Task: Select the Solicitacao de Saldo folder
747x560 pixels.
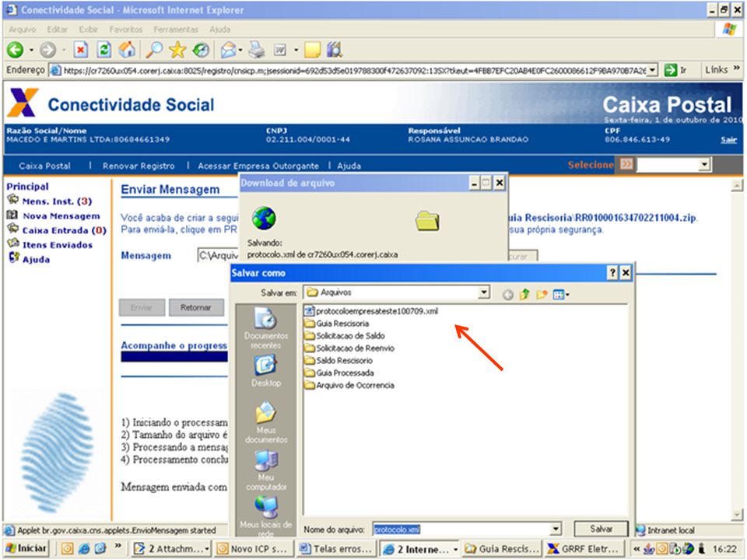Action: coord(345,336)
